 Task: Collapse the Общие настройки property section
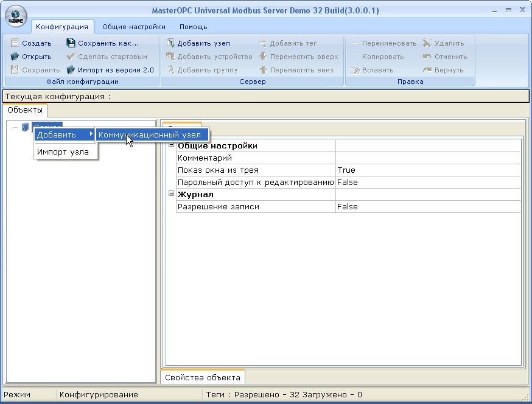pos(171,146)
